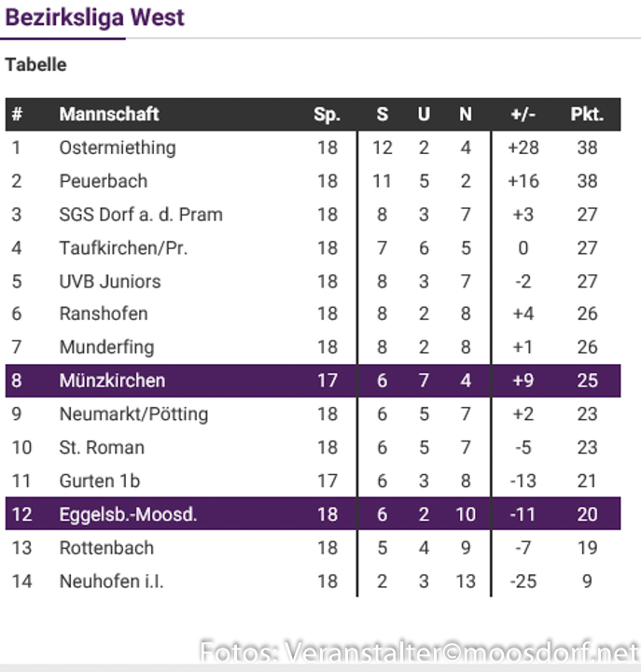
Task: Click the highlighted Eggelsb.-Moosd. row
Action: point(128,514)
